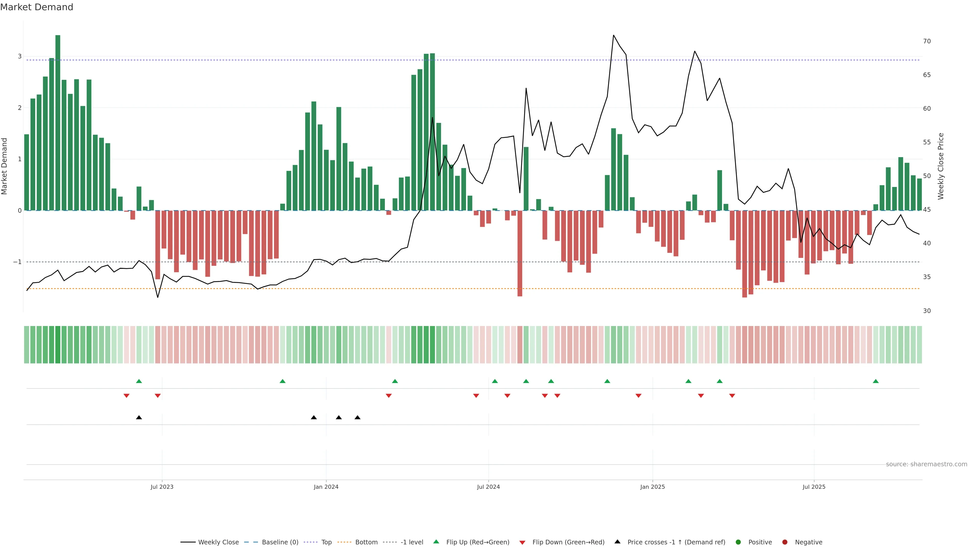
Task: Click the red Negative legend dot
Action: (785, 542)
